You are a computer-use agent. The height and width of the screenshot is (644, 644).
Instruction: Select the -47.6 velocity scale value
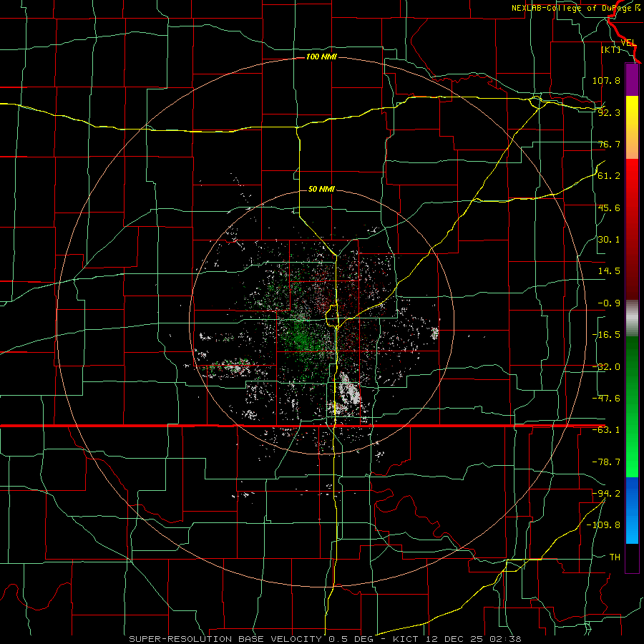(x=606, y=399)
